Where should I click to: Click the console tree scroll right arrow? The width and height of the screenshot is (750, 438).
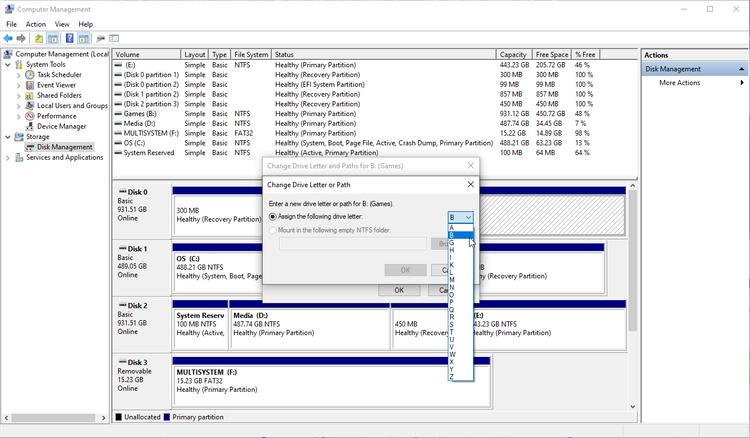104,418
